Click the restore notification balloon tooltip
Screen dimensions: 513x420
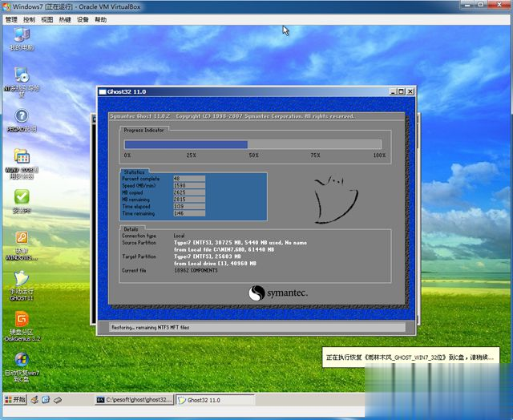pyautogui.click(x=411, y=357)
